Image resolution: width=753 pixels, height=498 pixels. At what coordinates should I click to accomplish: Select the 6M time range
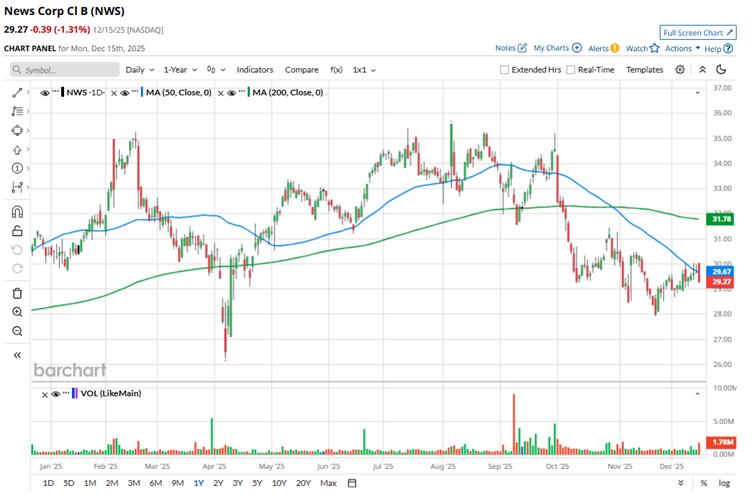tap(156, 483)
